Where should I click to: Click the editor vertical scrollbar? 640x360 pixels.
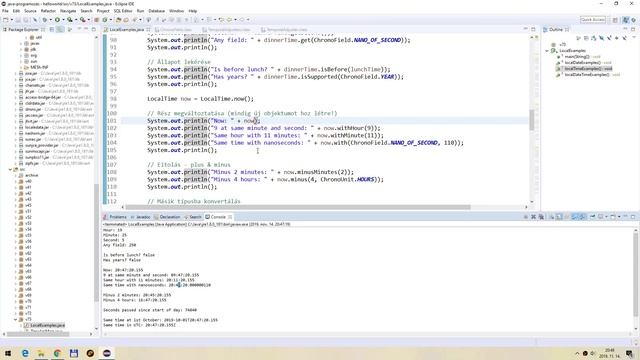531,120
